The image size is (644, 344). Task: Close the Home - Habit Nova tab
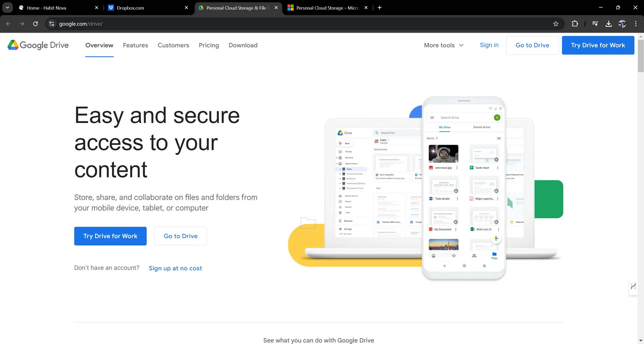pyautogui.click(x=97, y=8)
